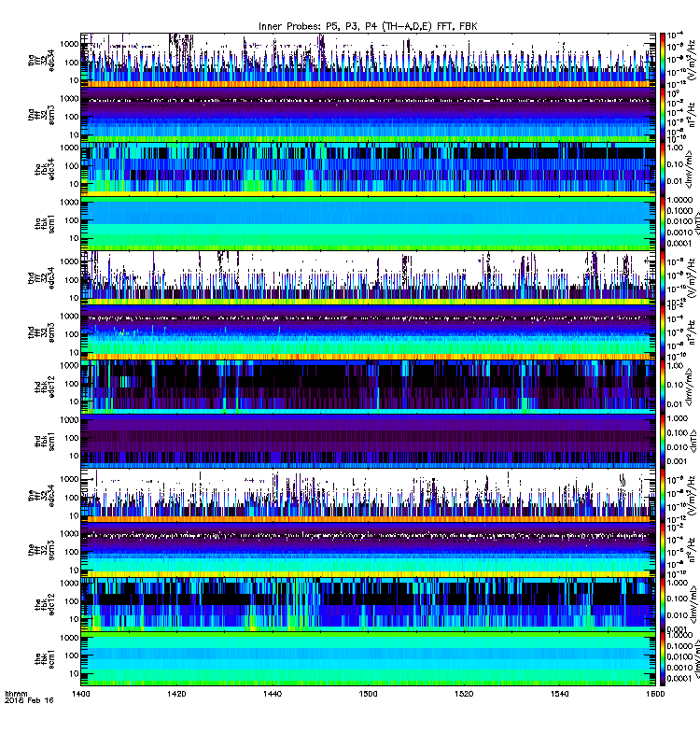
Task: Click the 'thd fff 32 scm3' y-axis label
Action: [x=41, y=332]
